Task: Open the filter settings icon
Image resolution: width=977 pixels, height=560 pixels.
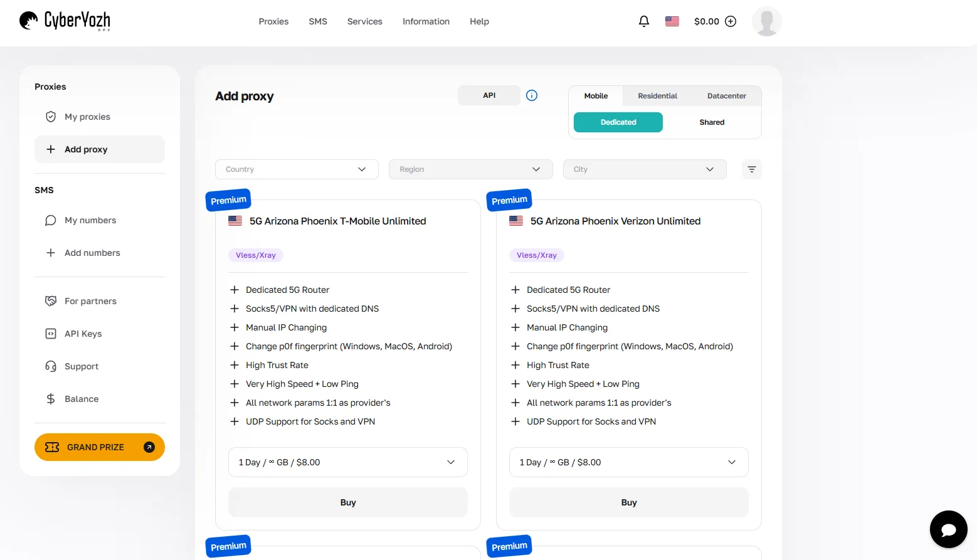Action: click(751, 169)
